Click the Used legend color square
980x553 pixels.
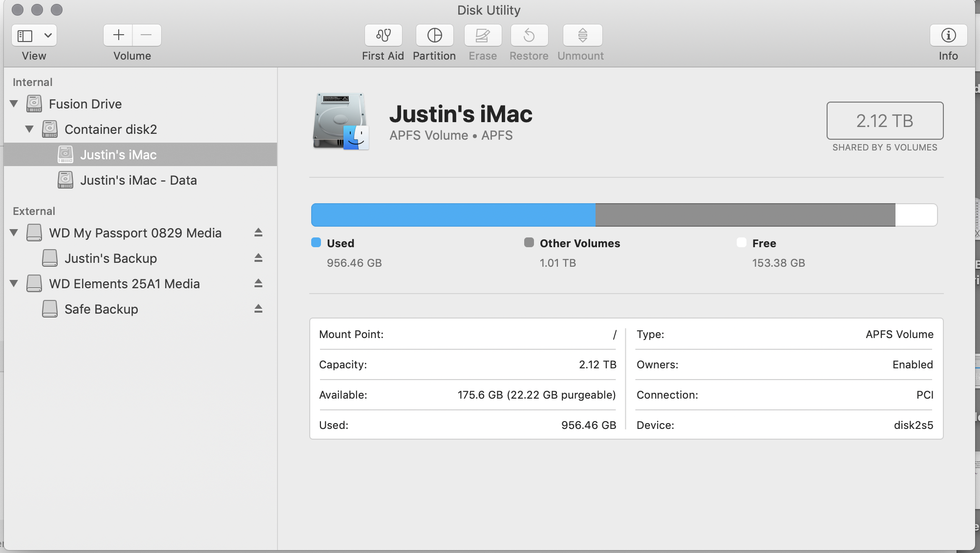(316, 243)
